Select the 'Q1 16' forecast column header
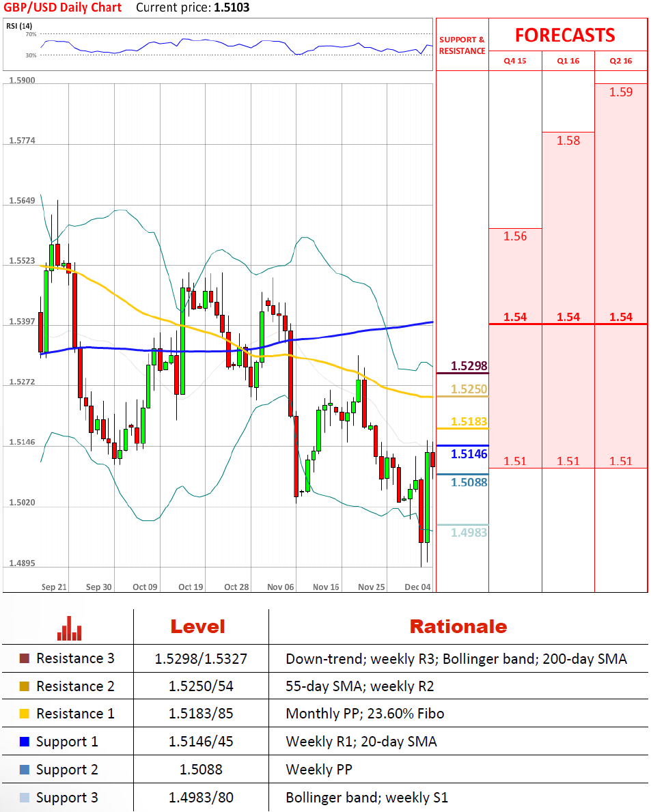Viewport: 651px width, 812px height. pyautogui.click(x=568, y=61)
